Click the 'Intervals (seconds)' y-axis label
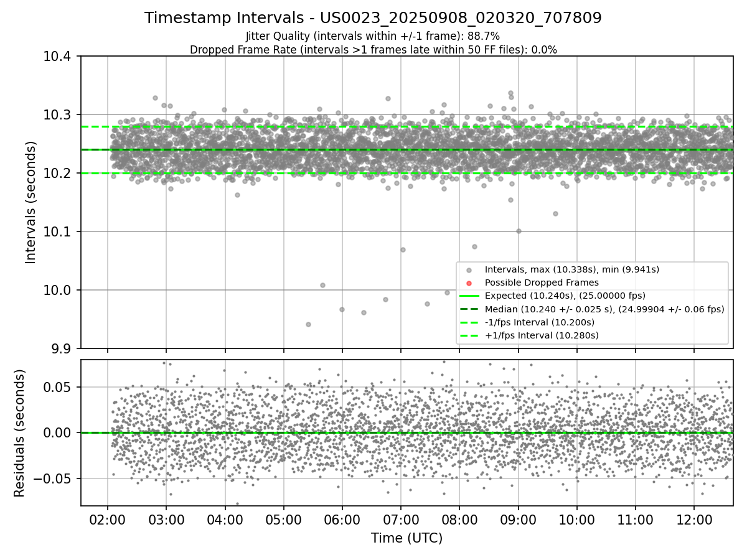Screen dimensions: 747x560 pyautogui.click(x=31, y=202)
